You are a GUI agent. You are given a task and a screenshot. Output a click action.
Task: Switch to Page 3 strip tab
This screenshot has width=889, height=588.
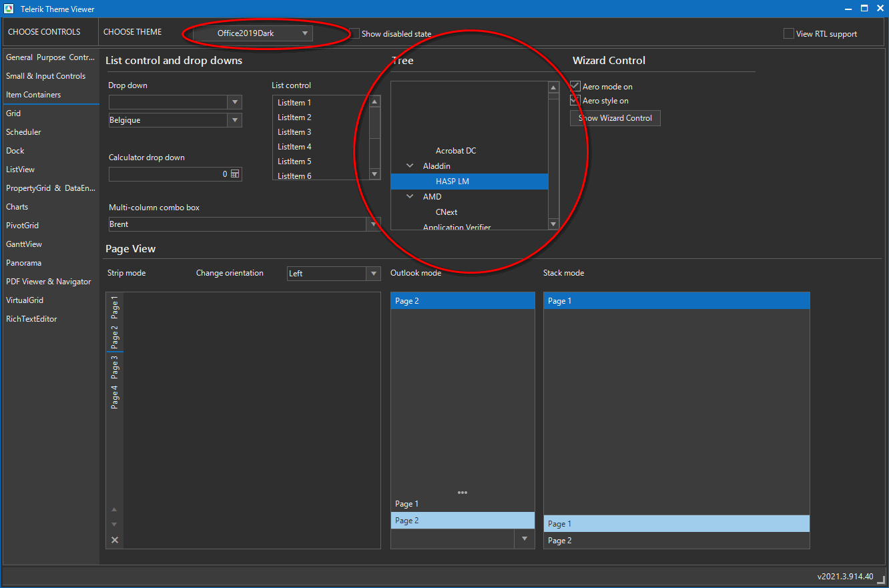click(115, 366)
